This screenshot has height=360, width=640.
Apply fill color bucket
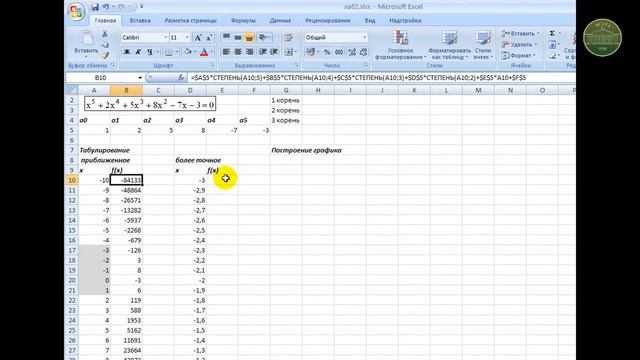pyautogui.click(x=188, y=52)
